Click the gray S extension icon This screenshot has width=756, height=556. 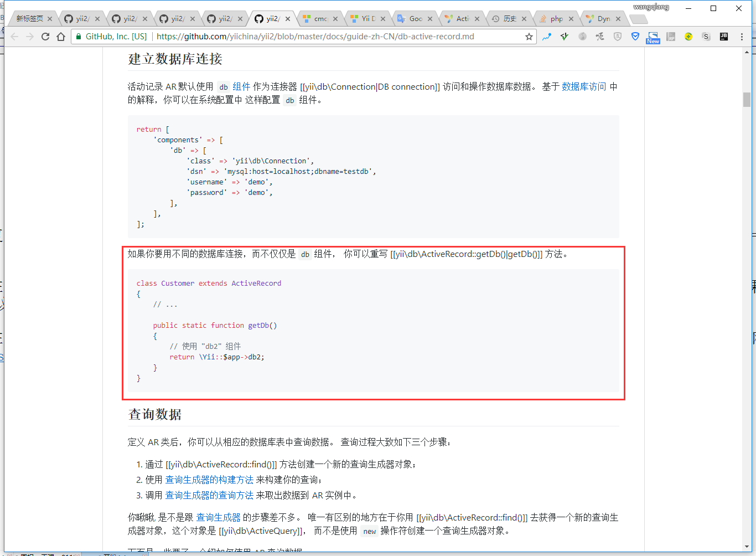point(706,37)
